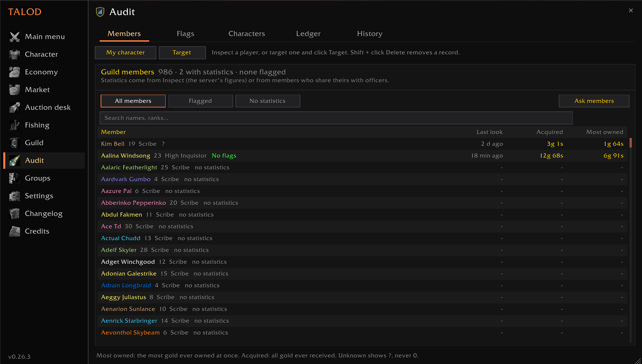Select the Groups sidebar icon
The width and height of the screenshot is (642, 364).
(14, 178)
